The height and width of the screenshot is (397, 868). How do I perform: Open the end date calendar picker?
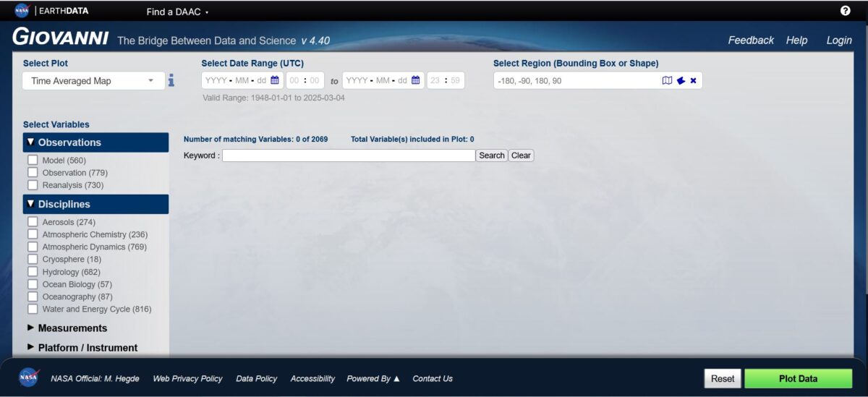click(416, 81)
